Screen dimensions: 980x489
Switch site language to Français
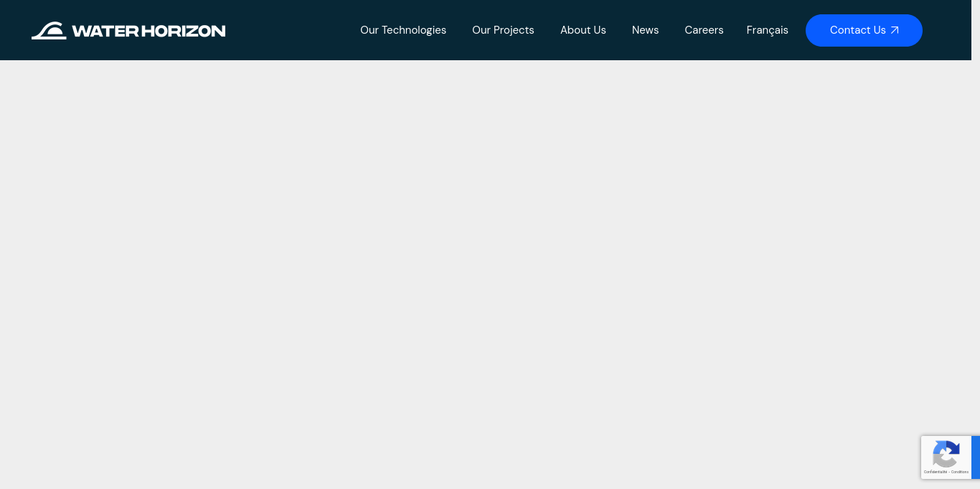point(767,30)
